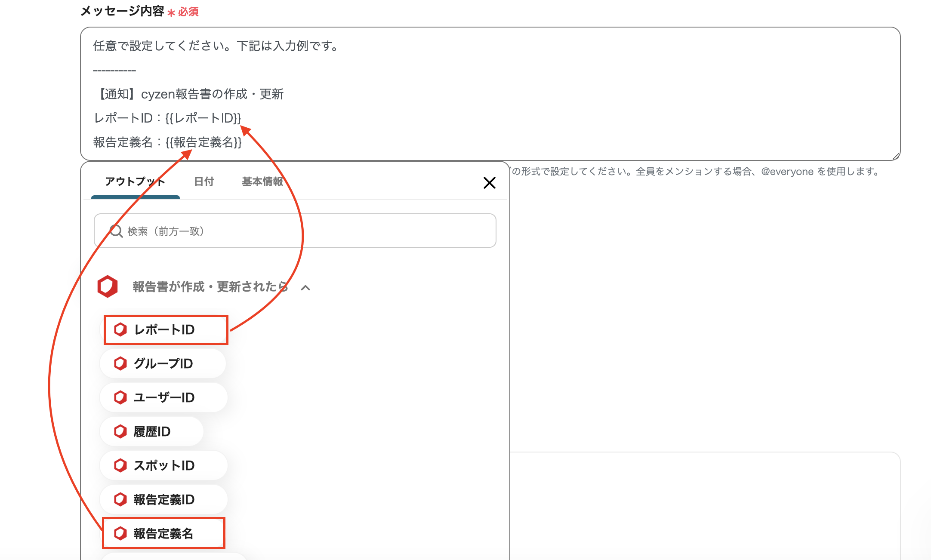The image size is (931, 560).
Task: Click the magnifier search icon
Action: pyautogui.click(x=116, y=231)
